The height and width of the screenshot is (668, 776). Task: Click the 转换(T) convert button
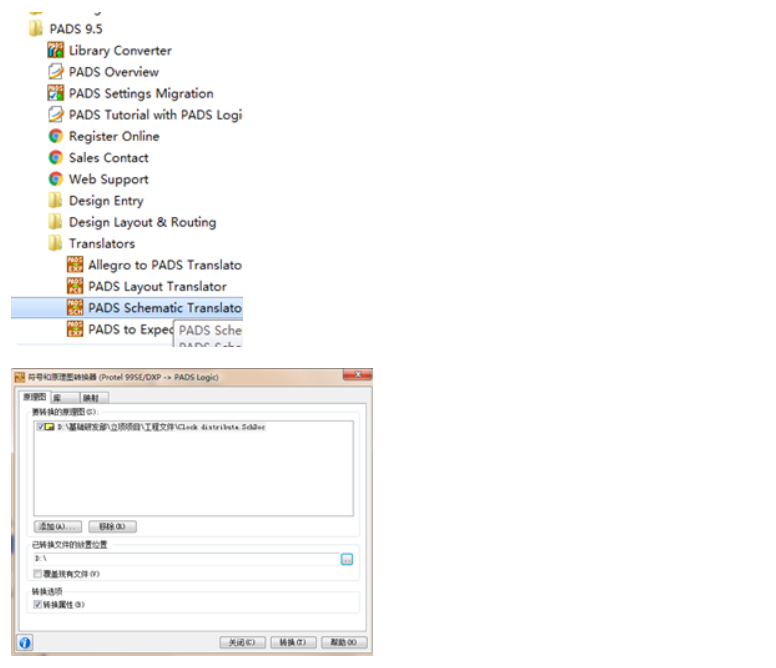coord(293,642)
